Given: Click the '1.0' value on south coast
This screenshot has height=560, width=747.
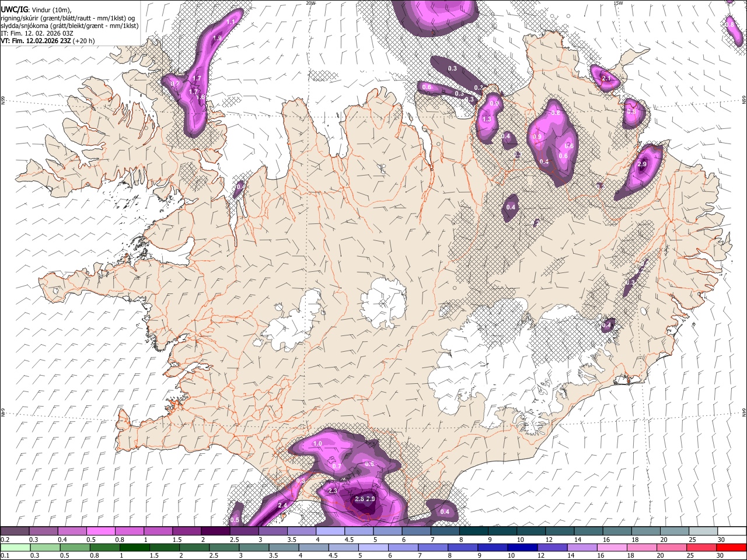Looking at the screenshot, I should [317, 444].
